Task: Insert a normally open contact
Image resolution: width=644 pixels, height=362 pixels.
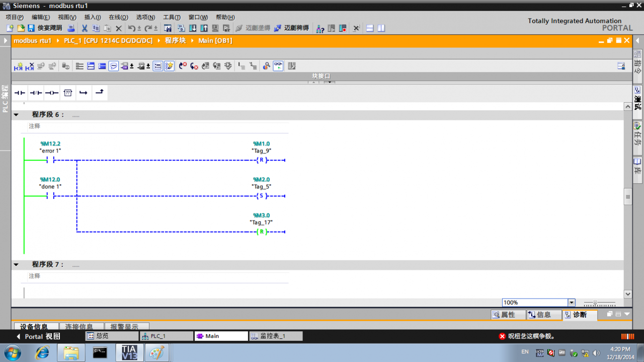Action: pos(20,93)
